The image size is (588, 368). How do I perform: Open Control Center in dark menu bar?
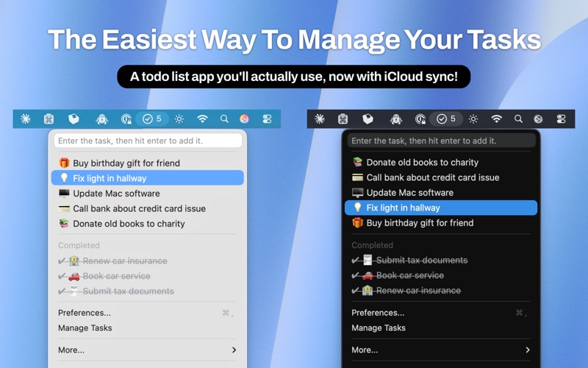[x=561, y=119]
